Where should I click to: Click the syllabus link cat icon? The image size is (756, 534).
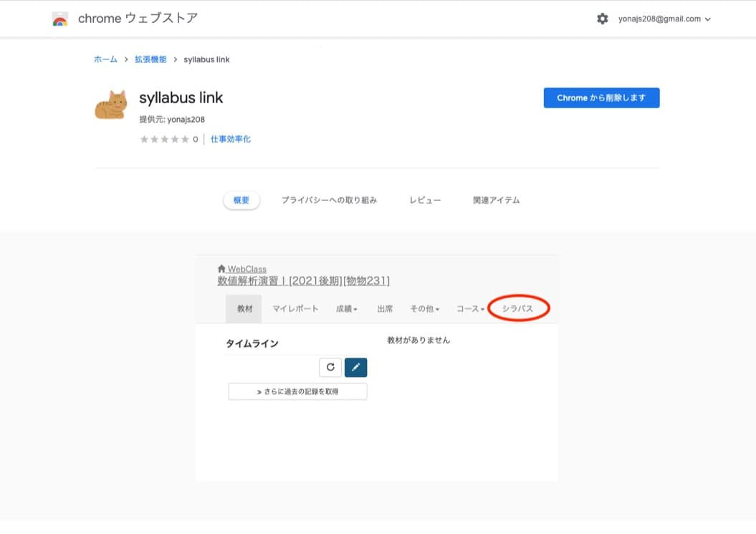point(111,104)
